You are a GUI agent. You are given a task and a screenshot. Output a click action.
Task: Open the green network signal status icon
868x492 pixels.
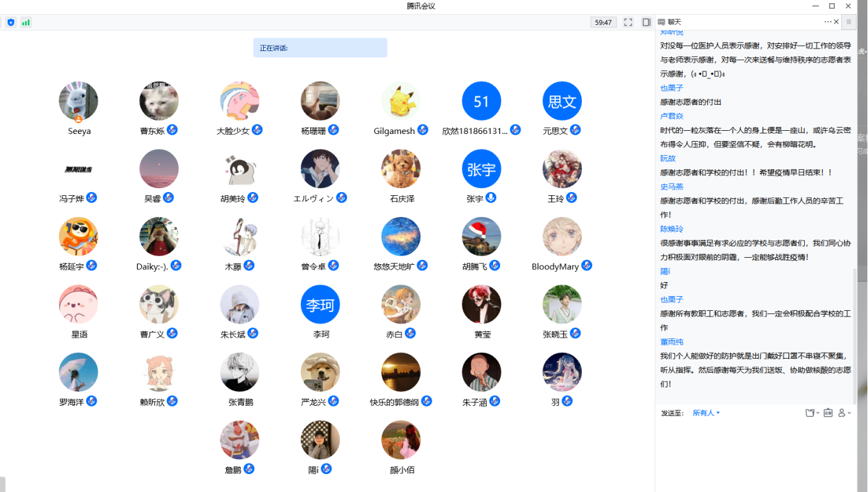(26, 22)
